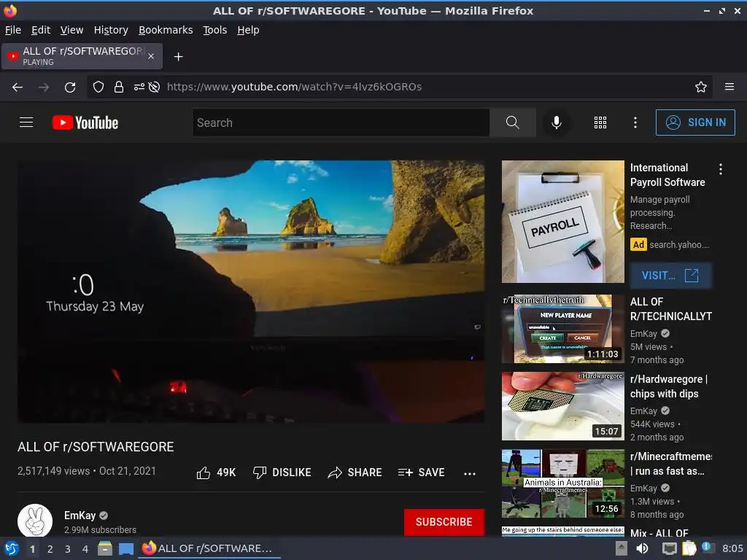The height and width of the screenshot is (560, 747).
Task: Open the Minecraftmemes 12:56 thumbnail
Action: tap(562, 483)
